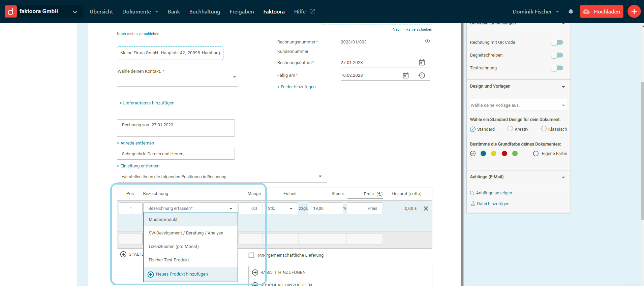644x287 pixels.
Task: Choose the red base color swatch
Action: [x=504, y=154]
